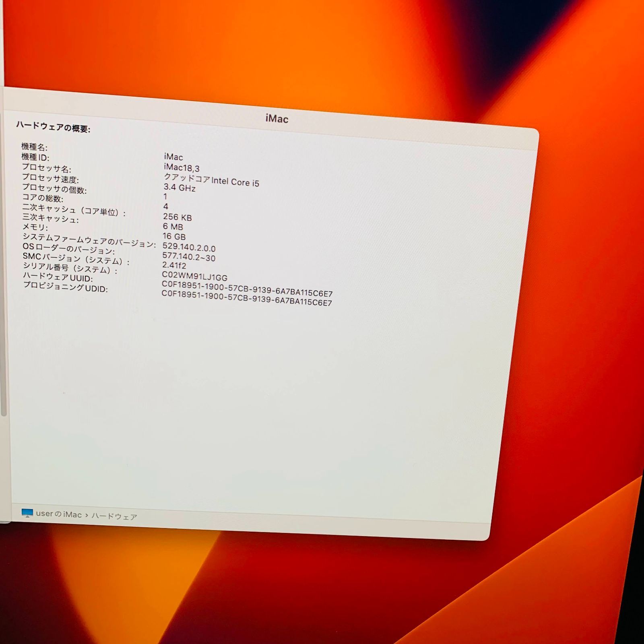Select the '三次キャッシュ:' label
Viewport: 644px width, 644px height.
coord(50,219)
